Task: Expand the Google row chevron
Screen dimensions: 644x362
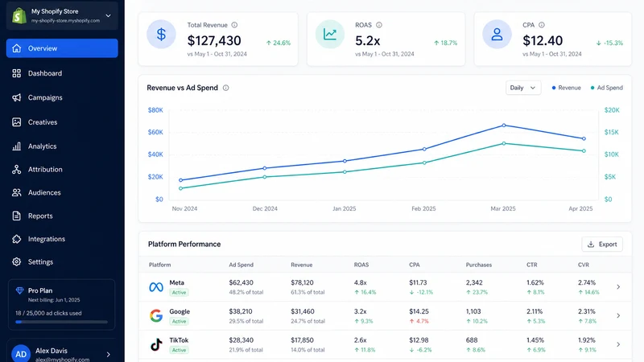Action: 618,315
